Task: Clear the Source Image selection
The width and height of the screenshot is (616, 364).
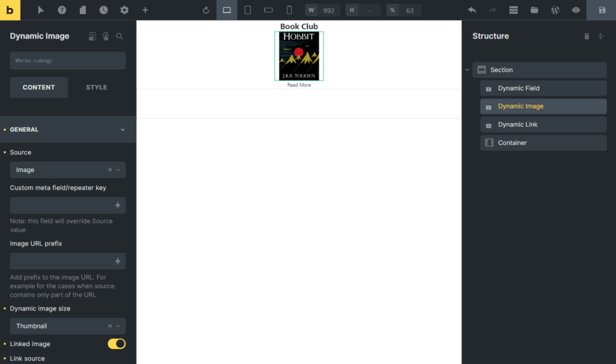Action: pyautogui.click(x=110, y=170)
